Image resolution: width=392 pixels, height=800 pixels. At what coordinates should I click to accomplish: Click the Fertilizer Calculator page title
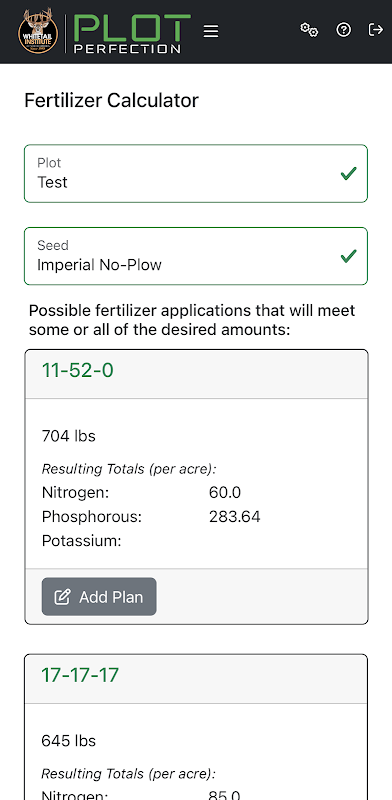tap(111, 101)
